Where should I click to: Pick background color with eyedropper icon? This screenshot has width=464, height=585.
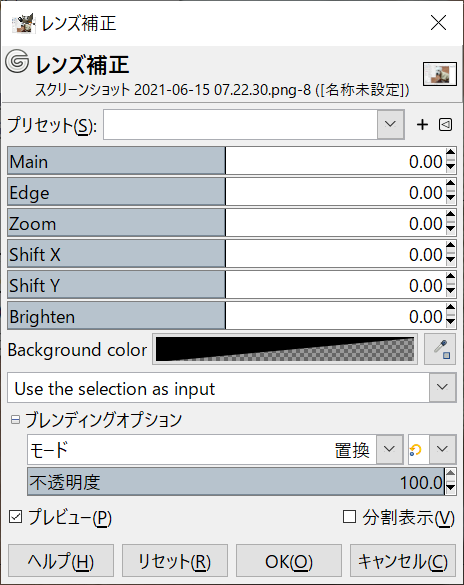pyautogui.click(x=440, y=350)
